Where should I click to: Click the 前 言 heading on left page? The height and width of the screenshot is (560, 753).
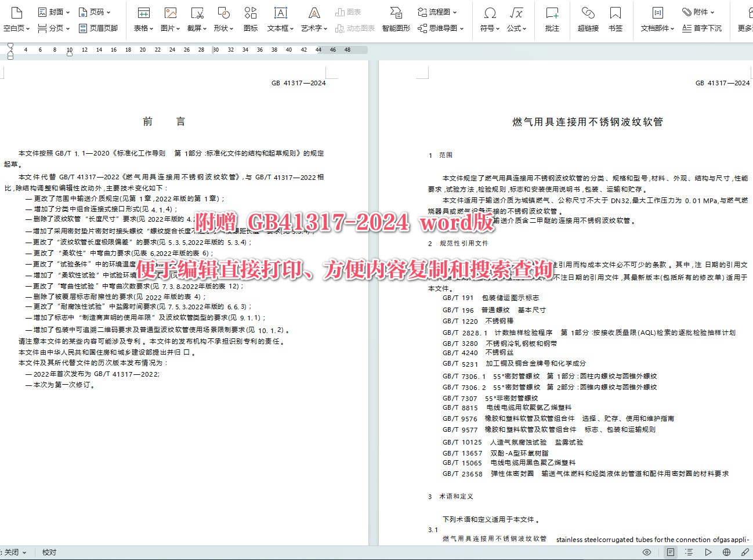point(164,121)
